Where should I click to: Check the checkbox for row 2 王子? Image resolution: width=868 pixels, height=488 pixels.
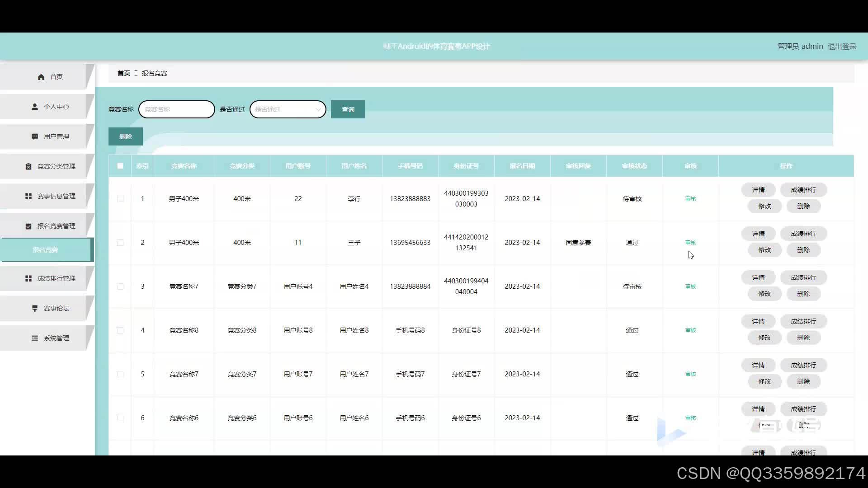(x=120, y=243)
